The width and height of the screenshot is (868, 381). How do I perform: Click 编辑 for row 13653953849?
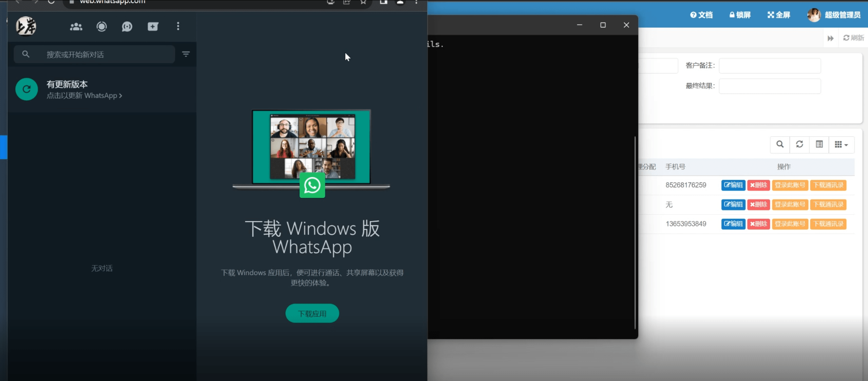tap(733, 224)
